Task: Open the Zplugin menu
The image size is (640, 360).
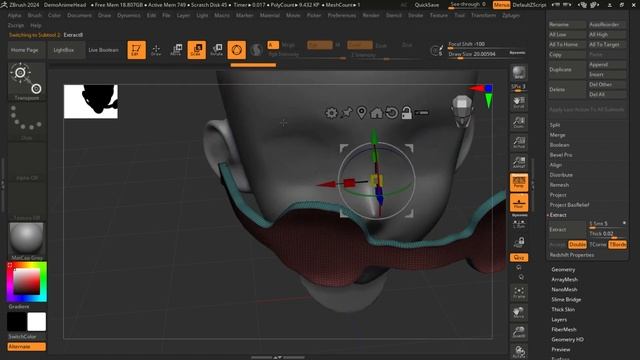Action: coord(511,15)
